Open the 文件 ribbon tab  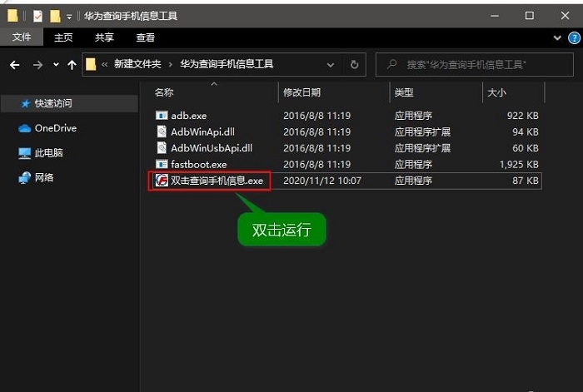pos(22,37)
